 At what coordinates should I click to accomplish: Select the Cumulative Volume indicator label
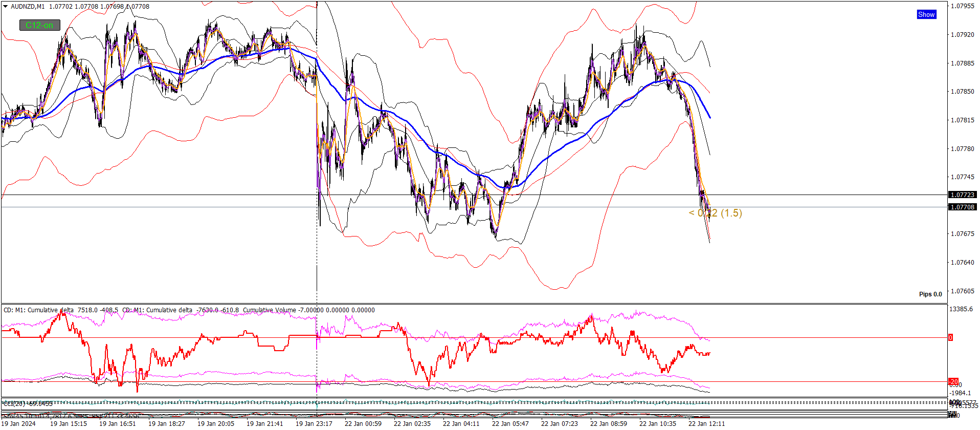[x=269, y=310]
